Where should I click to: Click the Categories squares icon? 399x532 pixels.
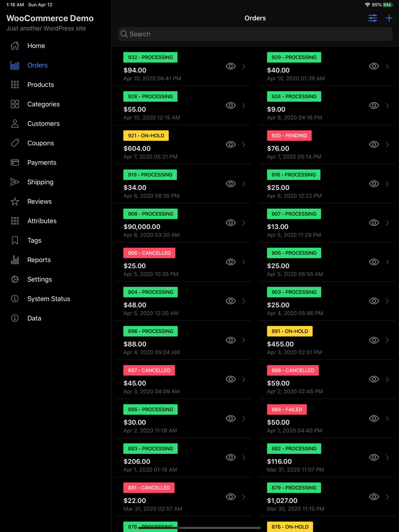click(15, 104)
